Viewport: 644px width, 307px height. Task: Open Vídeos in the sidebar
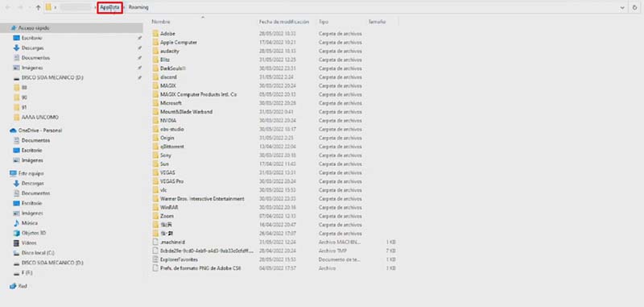[29, 243]
